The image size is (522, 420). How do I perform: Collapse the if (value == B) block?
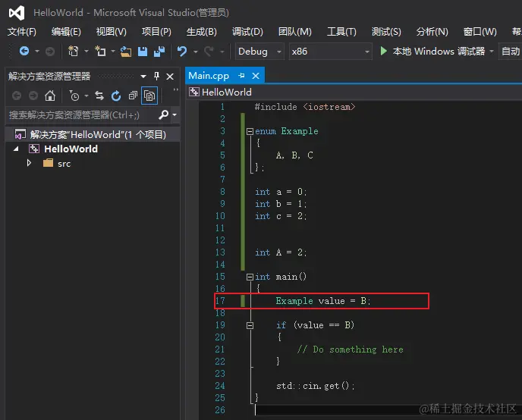tap(250, 325)
